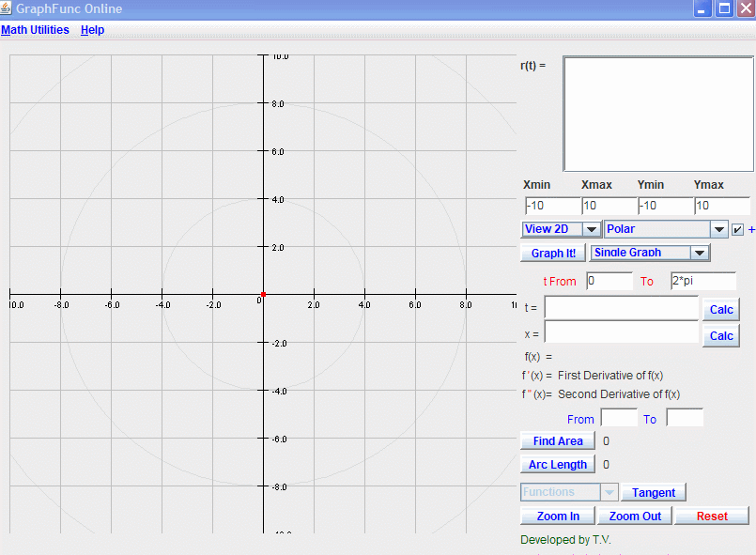Click the area To input field
Screen dimensions: 756x555
[685, 418]
